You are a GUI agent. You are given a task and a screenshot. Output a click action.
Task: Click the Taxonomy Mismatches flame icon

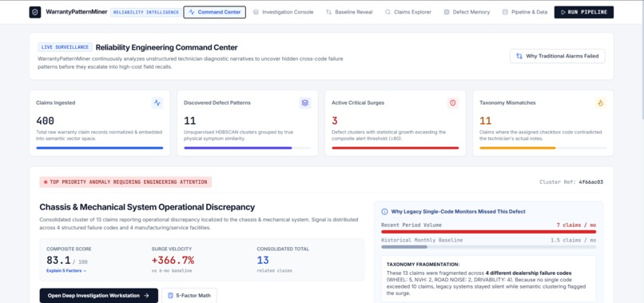click(601, 103)
